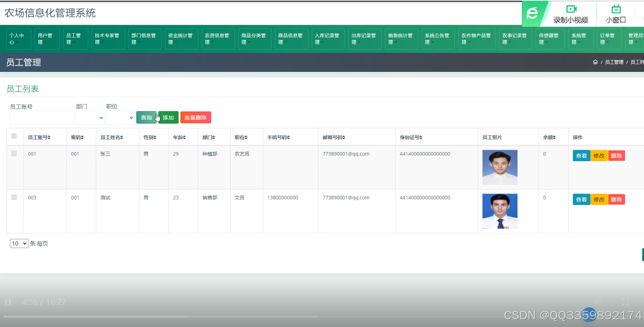
Task: Sort by 部门 column header
Action: (209, 137)
